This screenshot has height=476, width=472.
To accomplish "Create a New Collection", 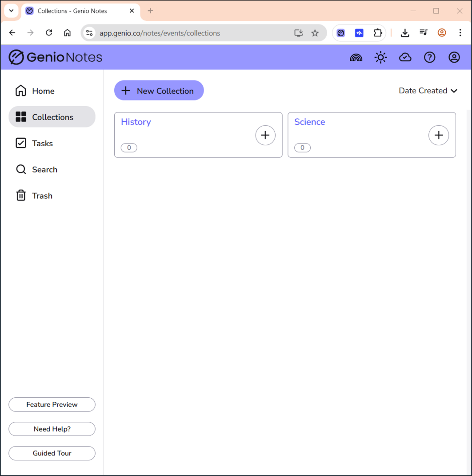I will (x=159, y=91).
